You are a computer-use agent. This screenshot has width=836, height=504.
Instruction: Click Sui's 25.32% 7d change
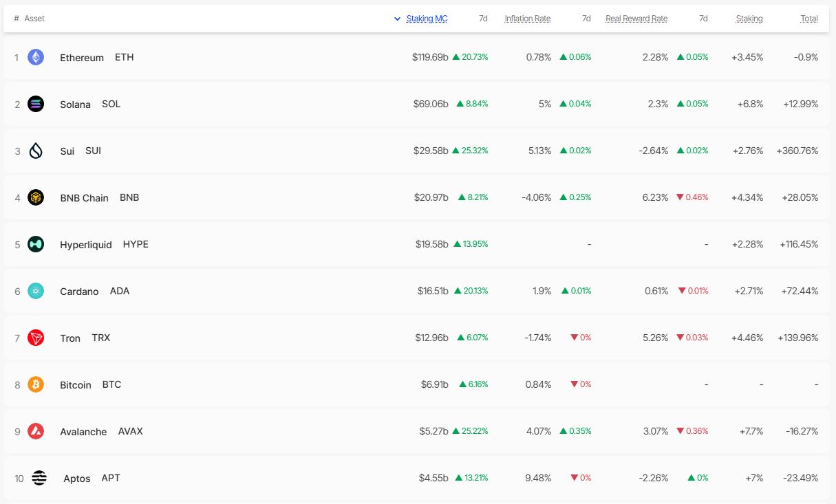click(x=471, y=151)
